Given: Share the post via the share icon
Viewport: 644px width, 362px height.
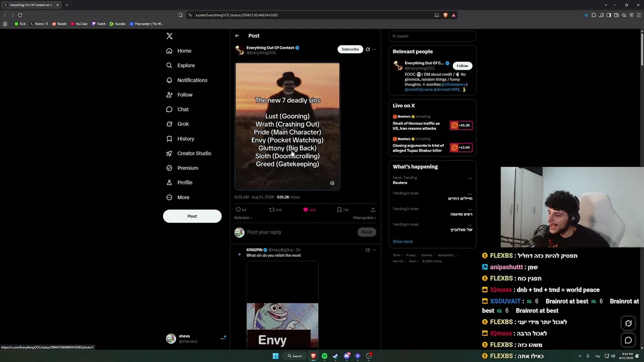Looking at the screenshot, I should click(x=373, y=210).
